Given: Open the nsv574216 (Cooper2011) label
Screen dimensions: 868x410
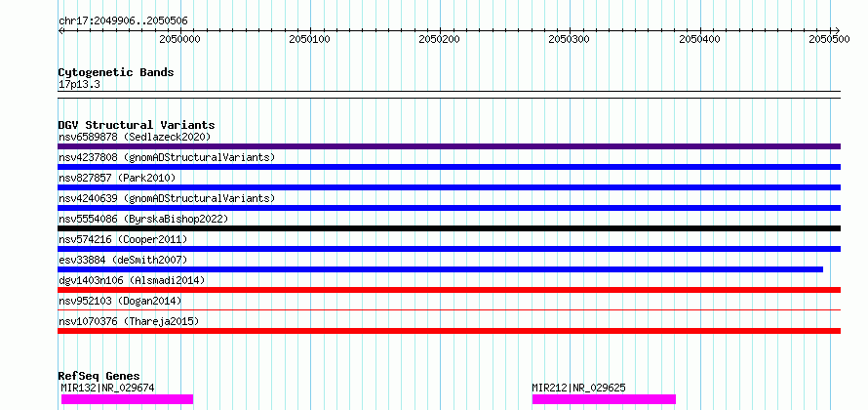Looking at the screenshot, I should pos(123,239).
